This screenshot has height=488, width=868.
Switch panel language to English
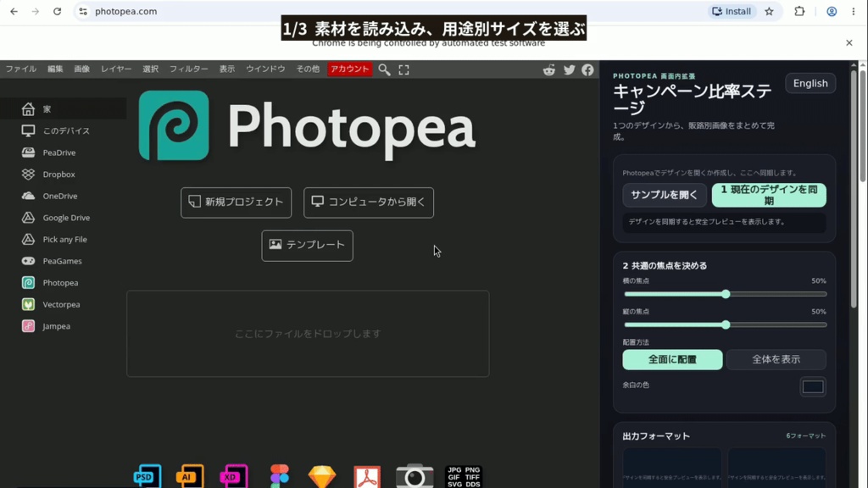pos(810,84)
